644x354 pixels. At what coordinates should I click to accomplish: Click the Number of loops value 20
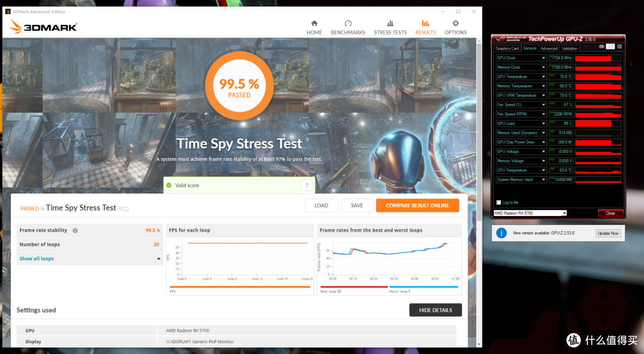click(156, 245)
